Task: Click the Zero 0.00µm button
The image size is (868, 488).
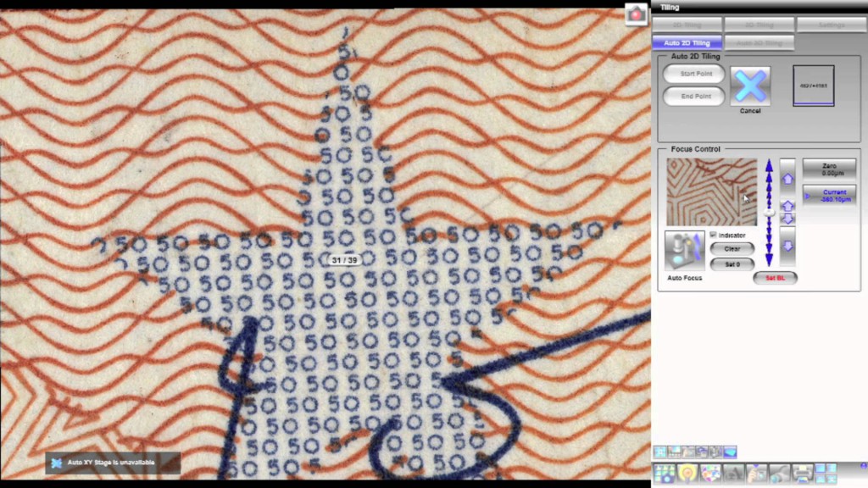Action: (x=829, y=169)
